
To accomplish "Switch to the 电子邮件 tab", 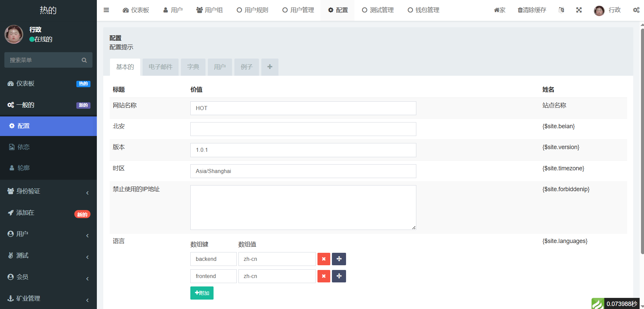I will tap(160, 67).
